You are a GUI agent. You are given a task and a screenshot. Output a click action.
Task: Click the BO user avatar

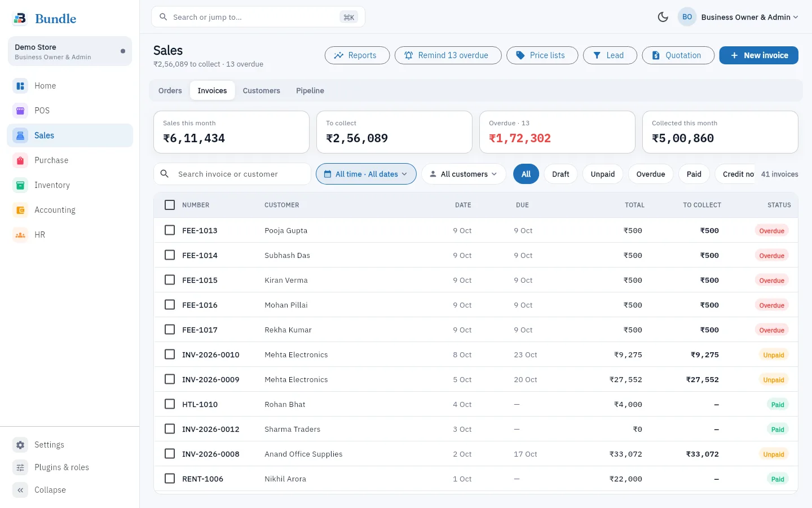point(687,17)
